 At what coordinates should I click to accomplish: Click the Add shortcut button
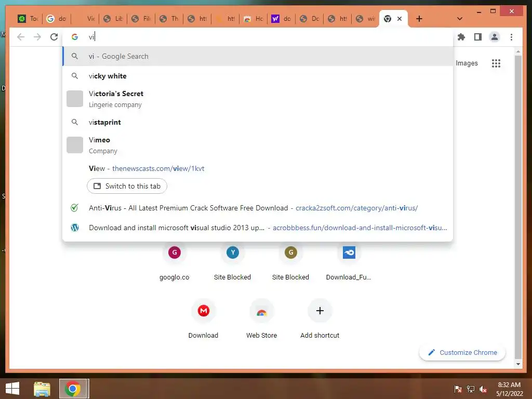coord(320,319)
